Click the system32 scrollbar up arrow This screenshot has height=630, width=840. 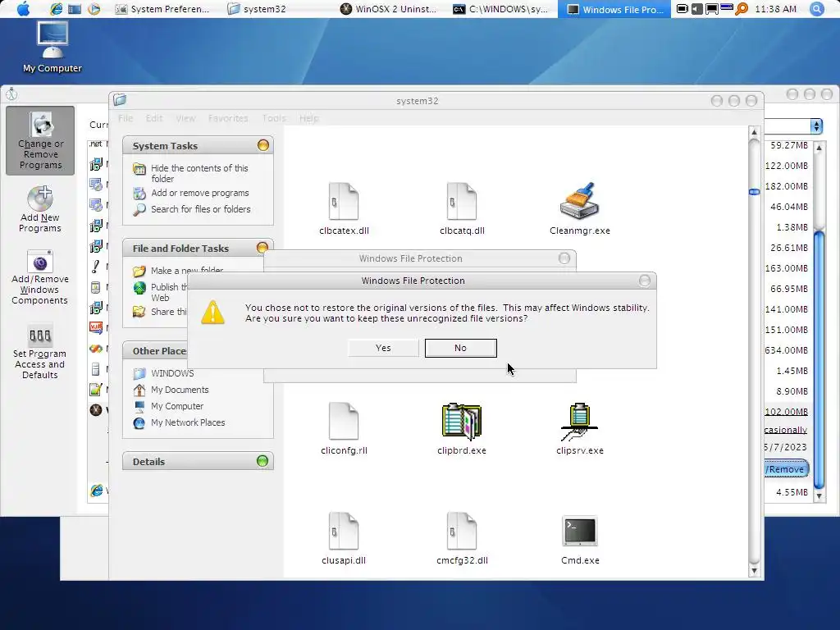coord(755,132)
